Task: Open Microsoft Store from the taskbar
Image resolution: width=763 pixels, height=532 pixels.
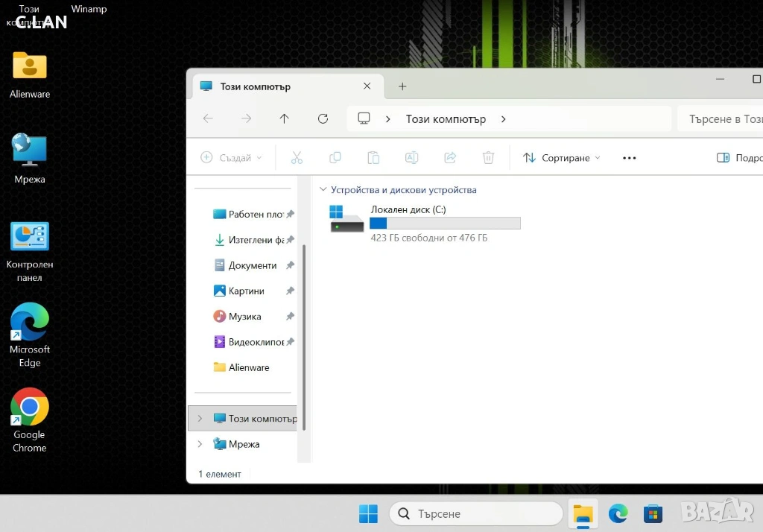Action: click(653, 514)
